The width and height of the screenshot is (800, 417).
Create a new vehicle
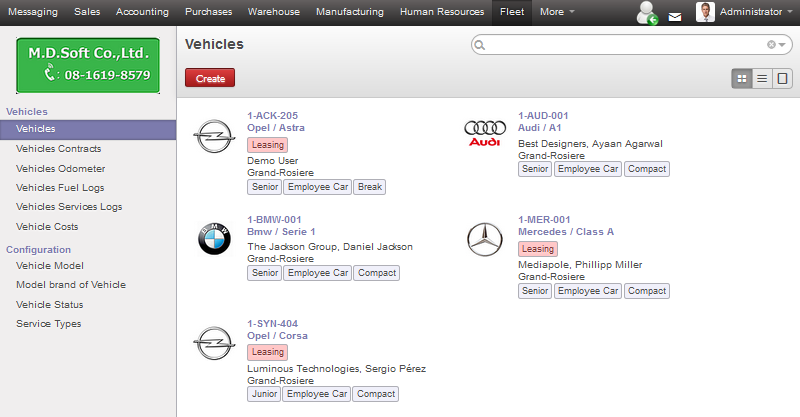click(210, 78)
